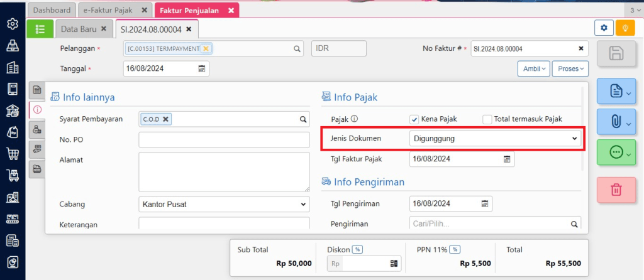Click the panel's vertical scrollbar
Image resolution: width=644 pixels, height=280 pixels.
coord(582,128)
